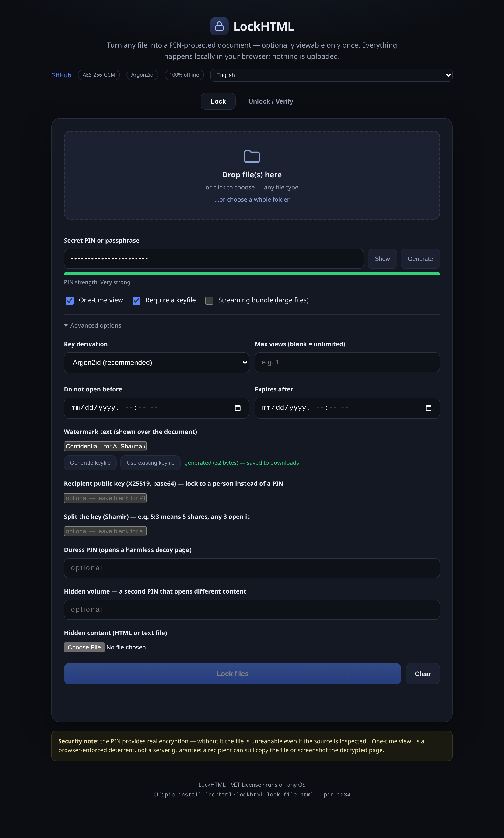Click the Expires after date field
This screenshot has width=504, height=838.
(347, 408)
